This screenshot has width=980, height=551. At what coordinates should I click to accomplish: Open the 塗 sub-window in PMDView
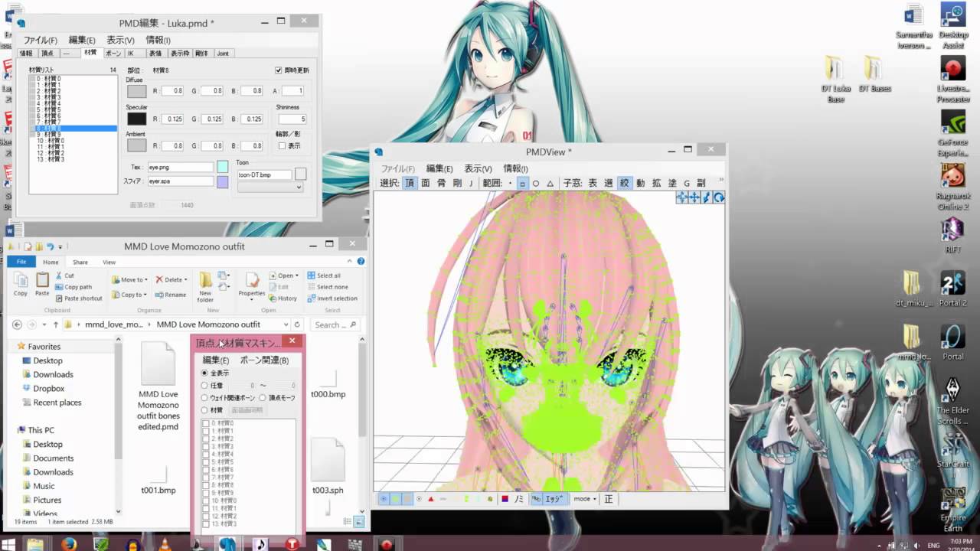tap(672, 184)
